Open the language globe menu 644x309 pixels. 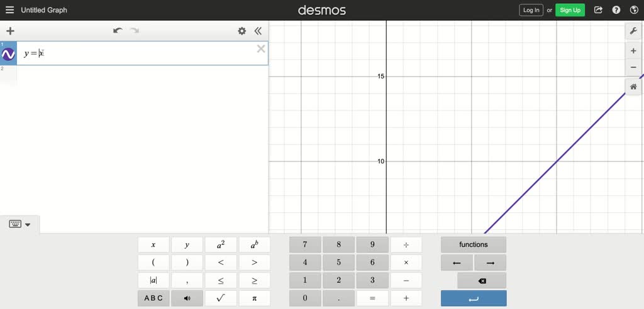pos(634,10)
